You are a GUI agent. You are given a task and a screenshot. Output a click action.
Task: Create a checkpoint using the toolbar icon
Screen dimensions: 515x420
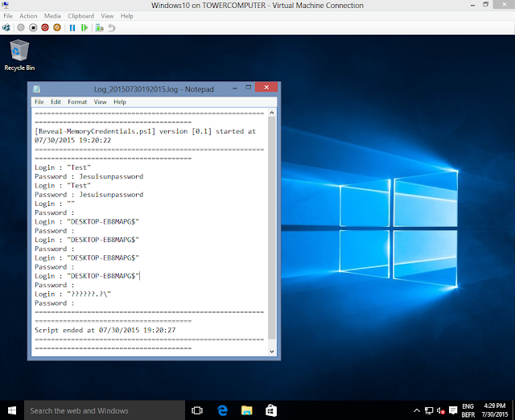pos(100,28)
